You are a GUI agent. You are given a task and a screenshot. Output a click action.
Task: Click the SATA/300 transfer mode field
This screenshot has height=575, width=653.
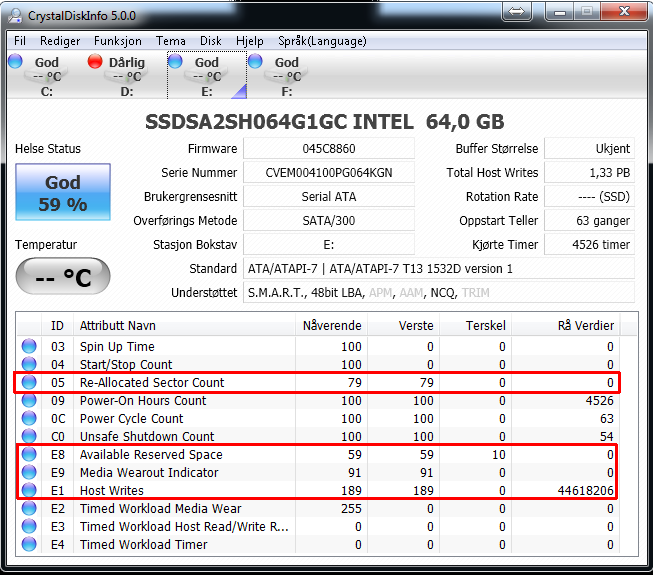(x=329, y=220)
